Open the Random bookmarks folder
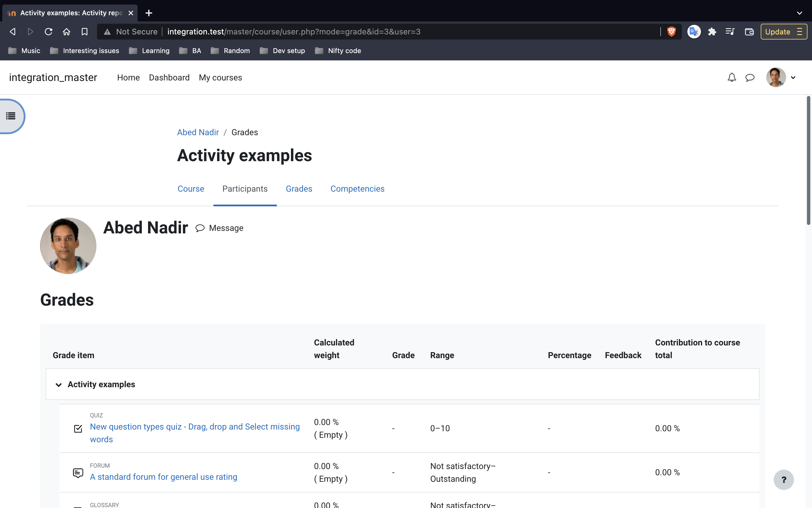Image resolution: width=812 pixels, height=508 pixels. 230,51
